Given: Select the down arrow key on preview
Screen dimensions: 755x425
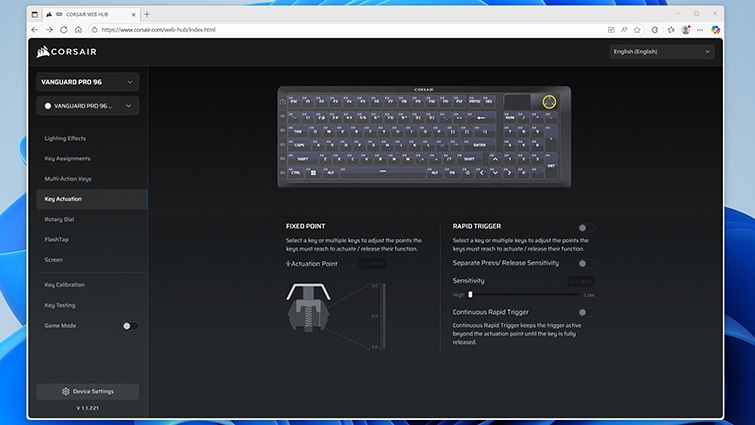Looking at the screenshot, I should coord(495,172).
